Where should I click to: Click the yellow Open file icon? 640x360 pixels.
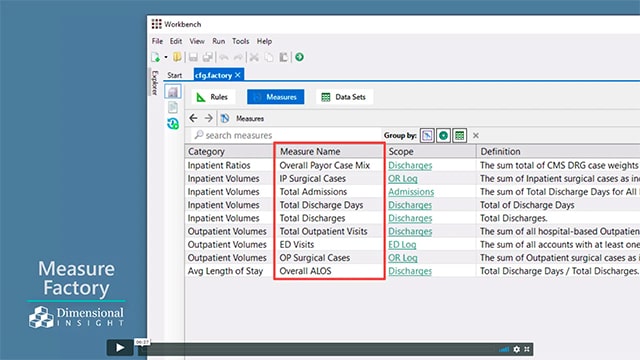[x=177, y=57]
